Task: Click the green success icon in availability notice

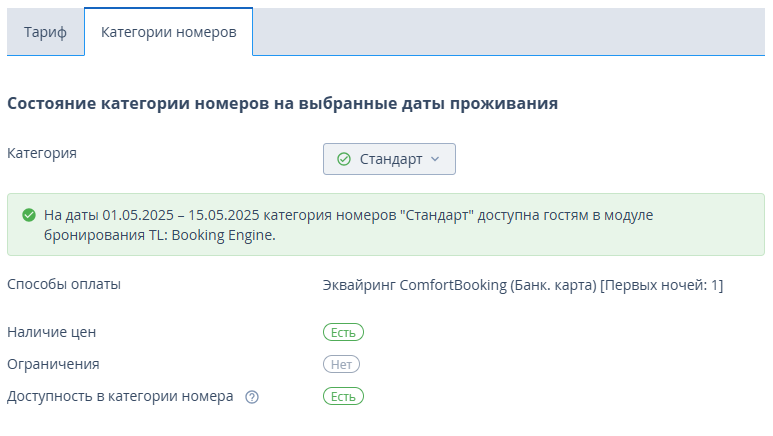Action: coord(29,215)
